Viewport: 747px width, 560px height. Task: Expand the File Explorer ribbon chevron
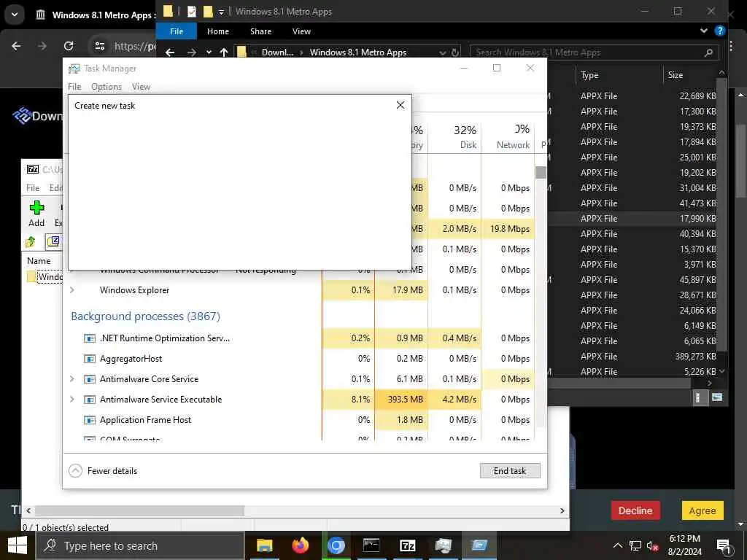pos(704,31)
